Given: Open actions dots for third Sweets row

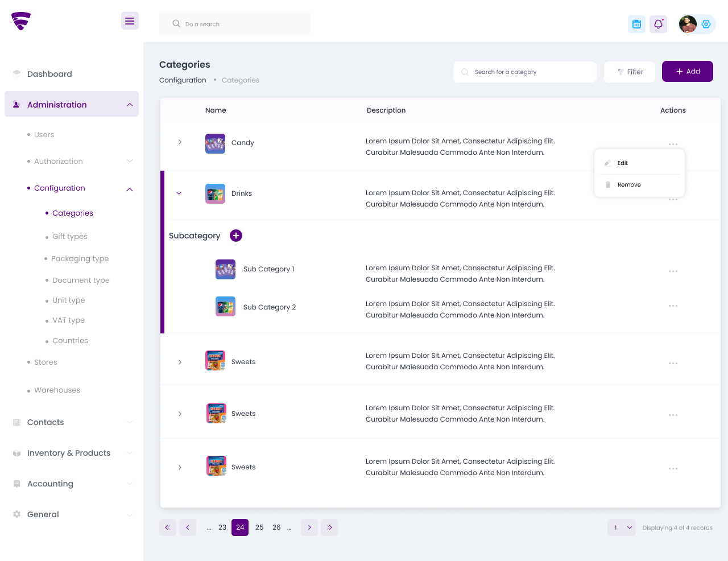Looking at the screenshot, I should (x=673, y=469).
